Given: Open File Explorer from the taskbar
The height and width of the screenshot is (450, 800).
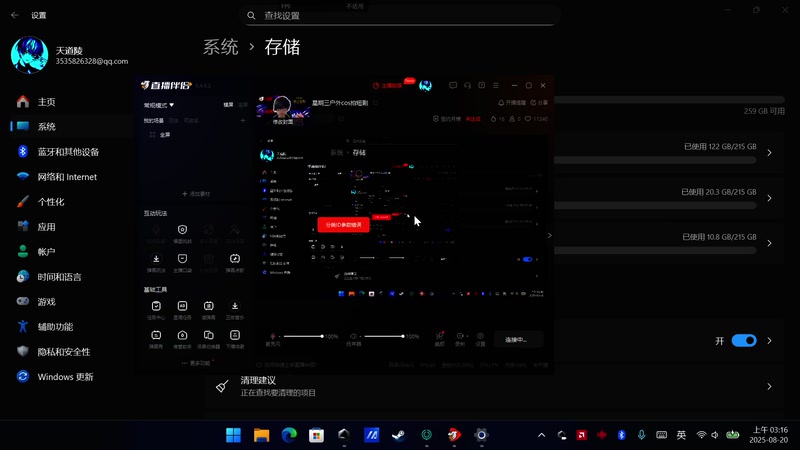Looking at the screenshot, I should tap(261, 435).
